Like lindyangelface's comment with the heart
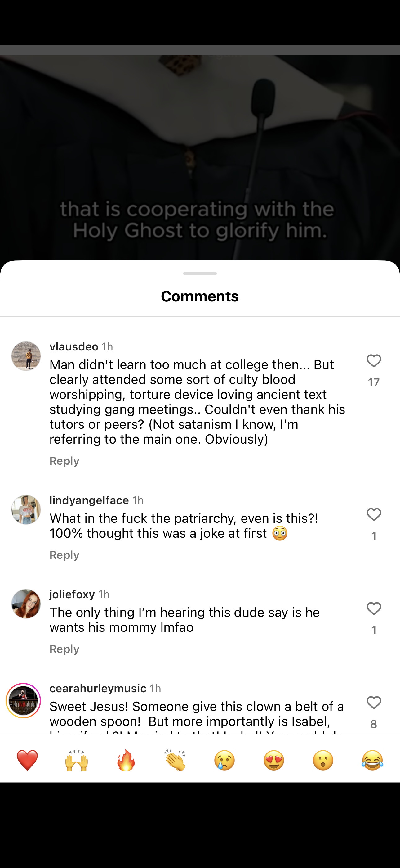 [374, 514]
